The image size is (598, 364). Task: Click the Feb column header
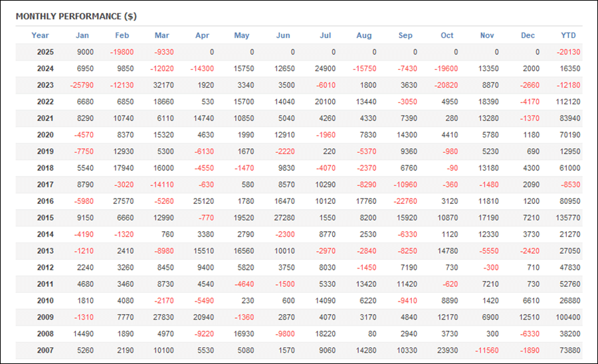pyautogui.click(x=122, y=35)
